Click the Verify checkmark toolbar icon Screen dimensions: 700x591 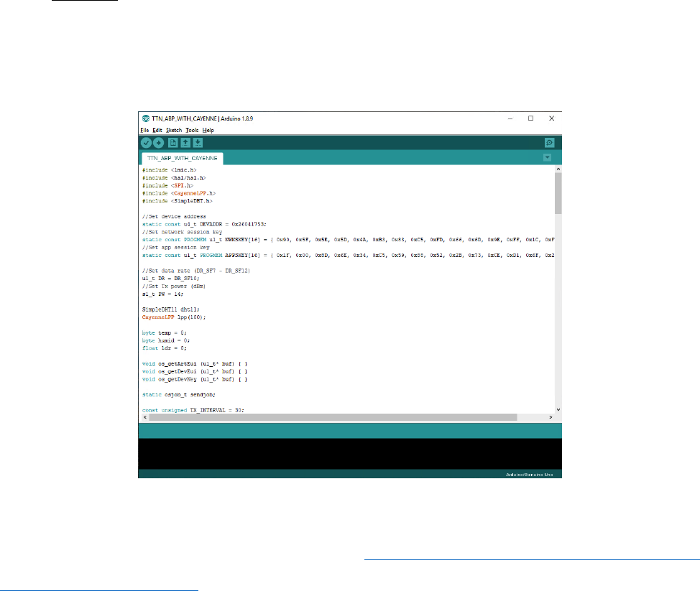coord(146,143)
